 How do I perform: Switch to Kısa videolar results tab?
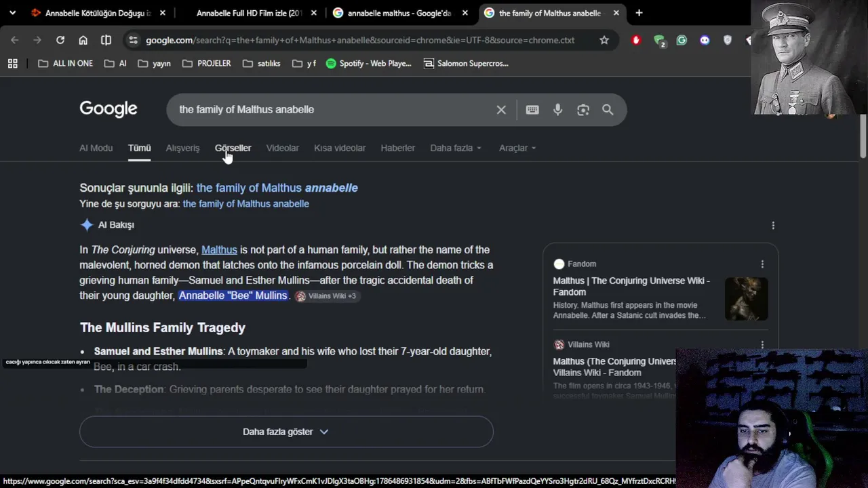click(x=340, y=148)
